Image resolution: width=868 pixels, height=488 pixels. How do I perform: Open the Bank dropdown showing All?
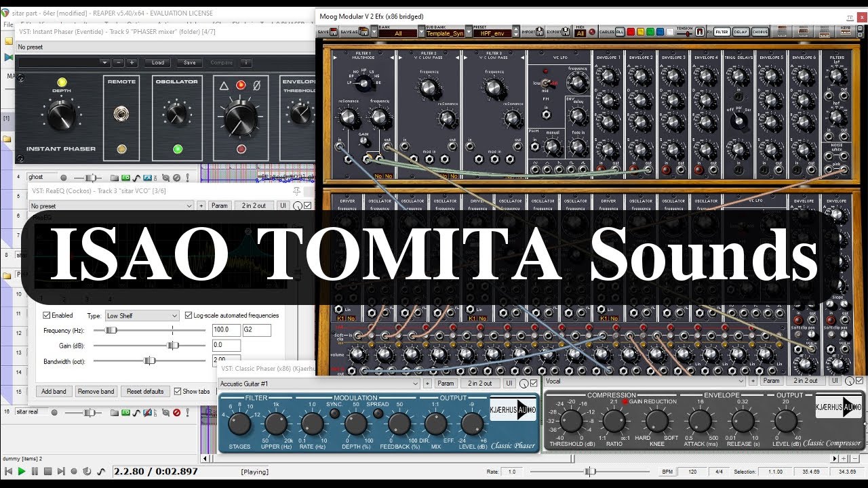pyautogui.click(x=398, y=33)
